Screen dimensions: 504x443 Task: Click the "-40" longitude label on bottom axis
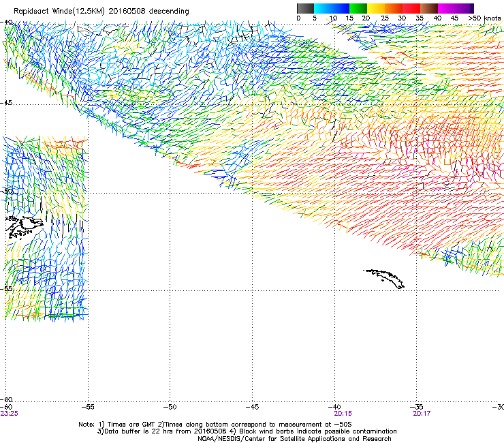click(x=334, y=407)
